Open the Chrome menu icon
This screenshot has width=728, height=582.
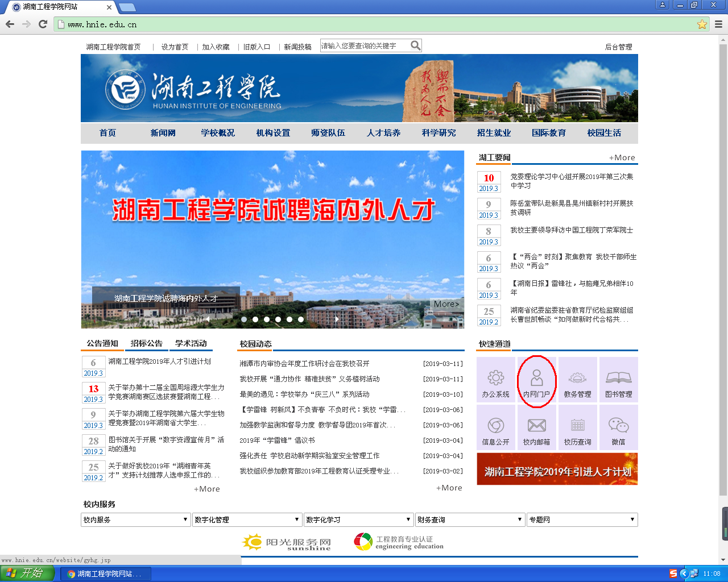[718, 24]
